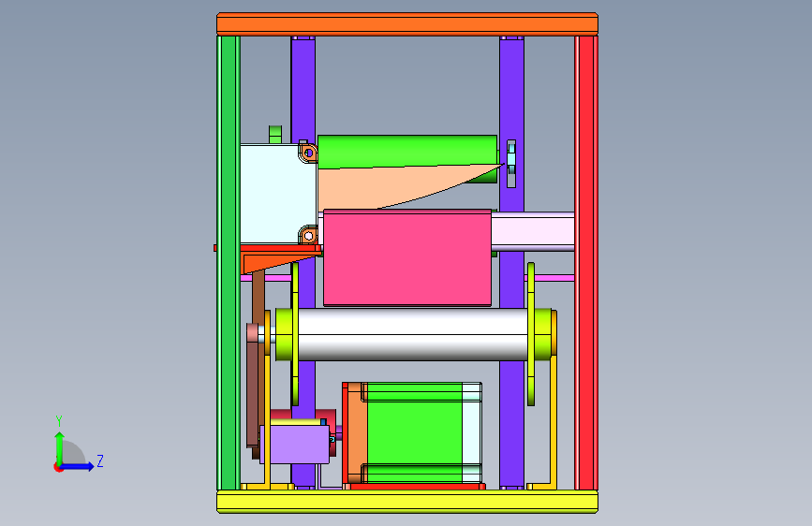Select the bright green upper cylinder
Viewport: 812px width, 526px height.
406,150
